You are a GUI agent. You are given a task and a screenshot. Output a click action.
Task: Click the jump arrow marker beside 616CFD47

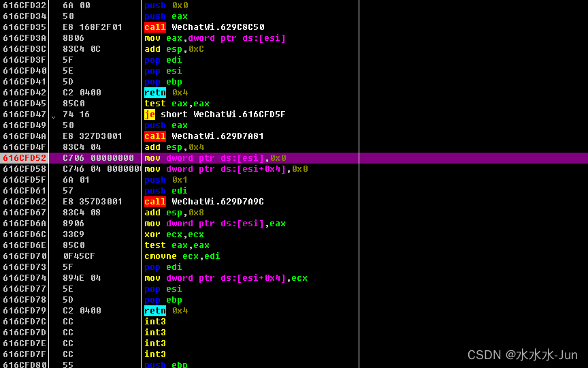pyautogui.click(x=54, y=117)
